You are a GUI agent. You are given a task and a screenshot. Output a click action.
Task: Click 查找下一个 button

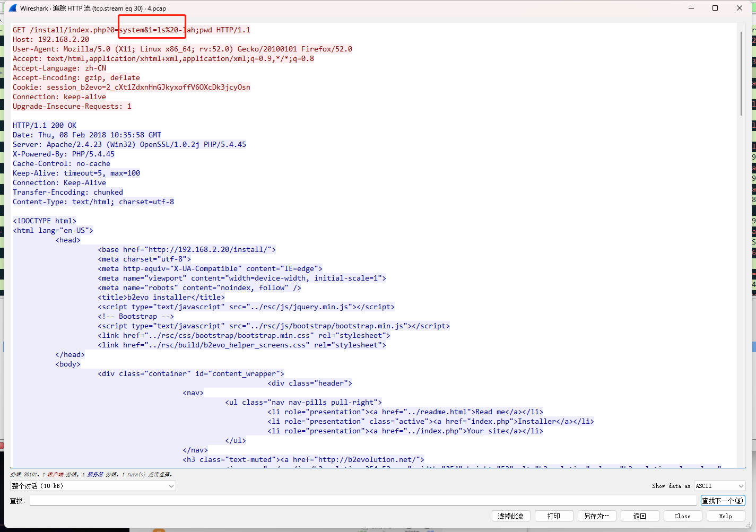click(x=723, y=501)
